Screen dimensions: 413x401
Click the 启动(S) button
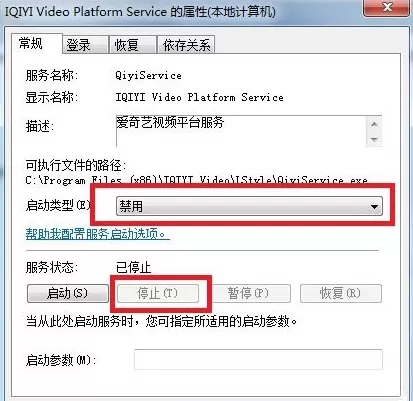(68, 293)
